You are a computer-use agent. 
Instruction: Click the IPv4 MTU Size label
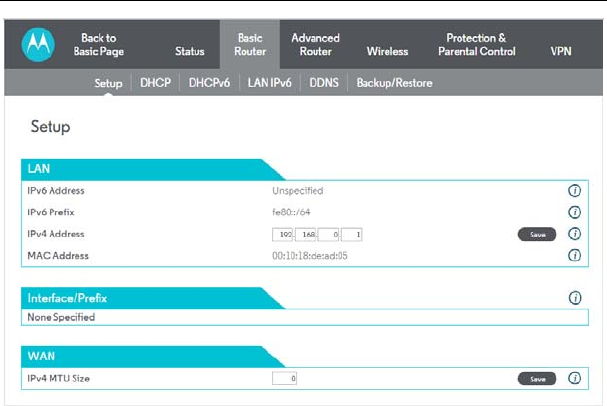point(58,378)
